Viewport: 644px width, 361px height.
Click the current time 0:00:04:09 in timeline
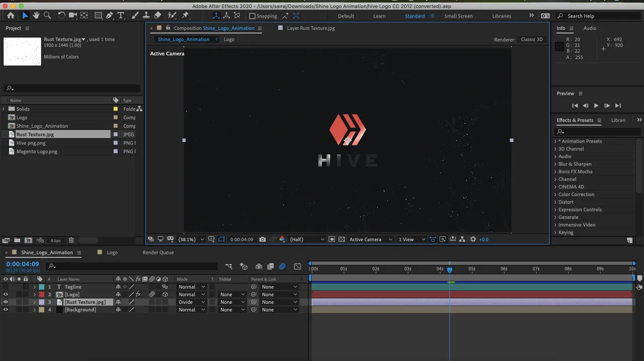point(23,264)
